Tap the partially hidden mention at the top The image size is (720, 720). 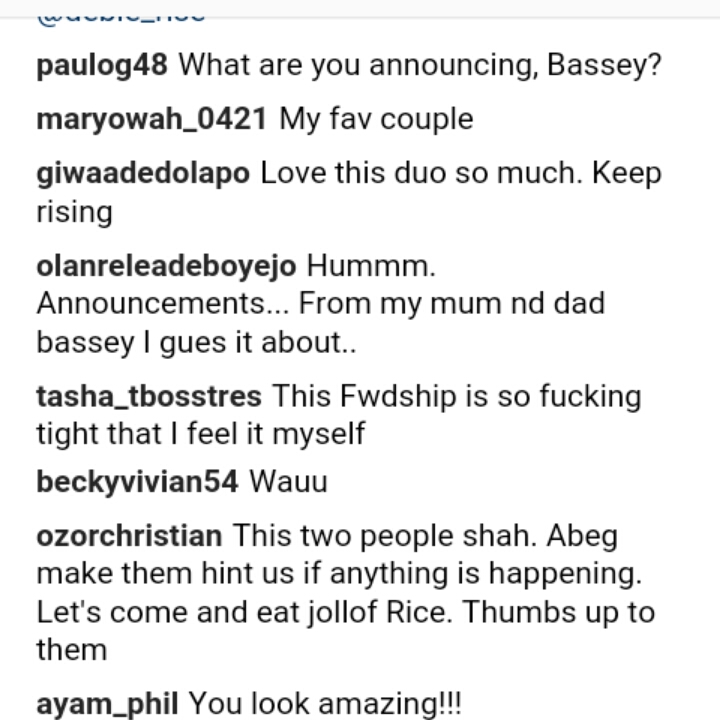click(x=121, y=14)
